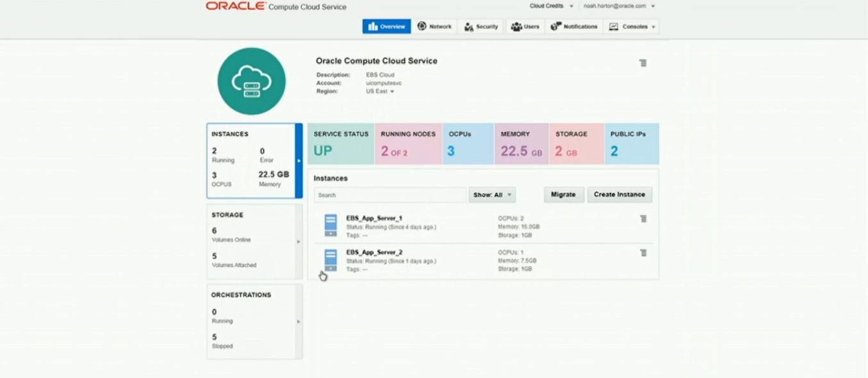This screenshot has height=378, width=868.
Task: Click the PUBLIC IPs tile
Action: 632,144
